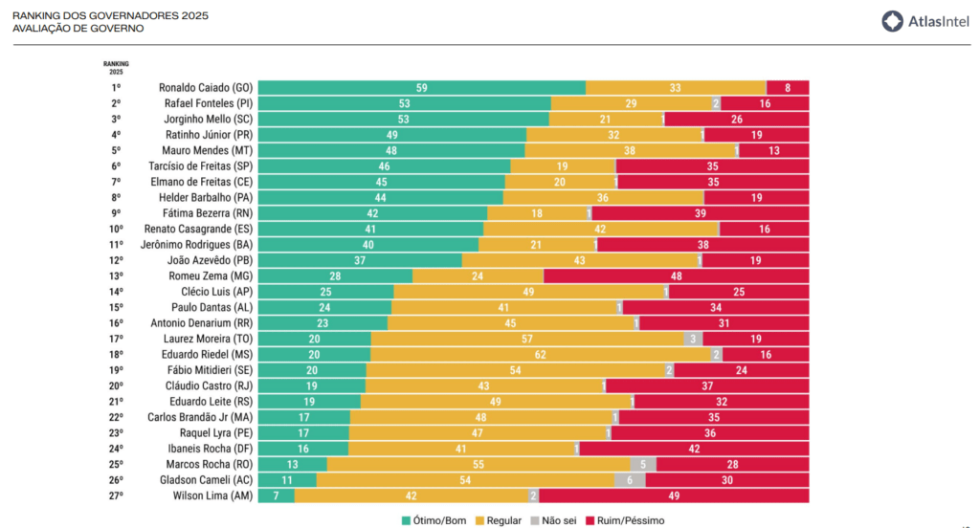Image resolution: width=980 pixels, height=528 pixels.
Task: Click the 1º ranking position label
Action: coord(116,88)
